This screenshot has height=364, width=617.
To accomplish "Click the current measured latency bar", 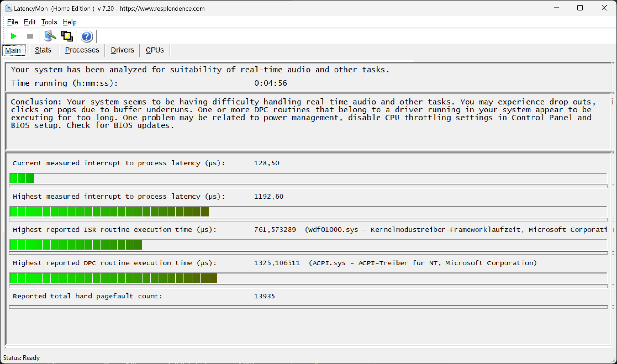I will click(x=308, y=178).
